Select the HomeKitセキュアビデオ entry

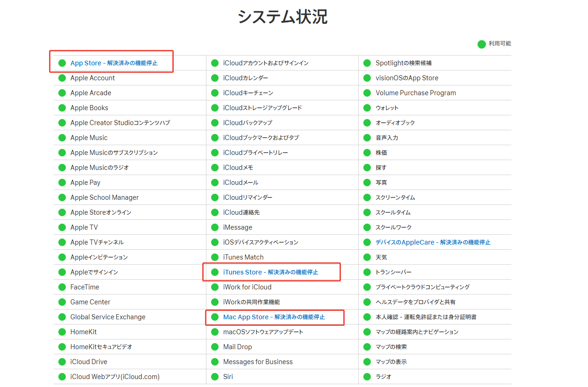tap(101, 347)
